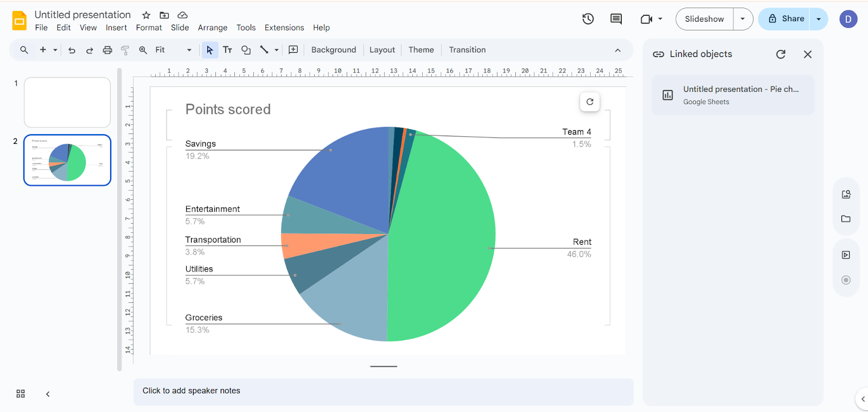Choose the Select cursor tool

click(210, 50)
